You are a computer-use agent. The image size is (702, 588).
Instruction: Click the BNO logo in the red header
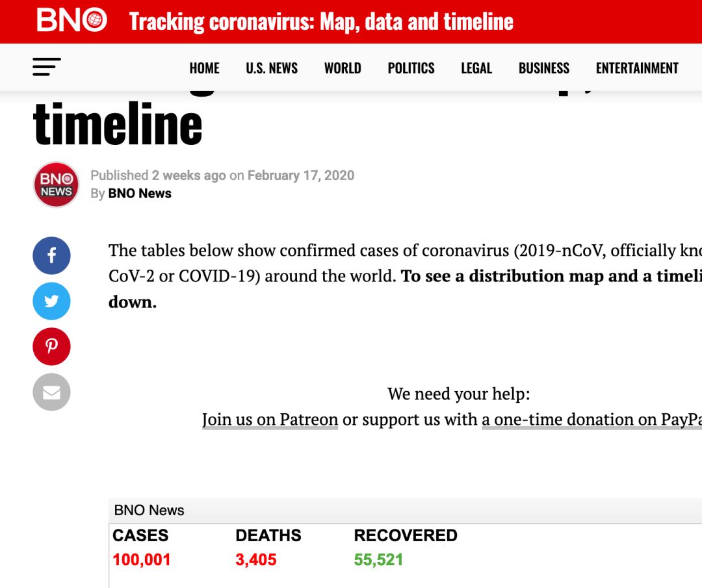[71, 21]
